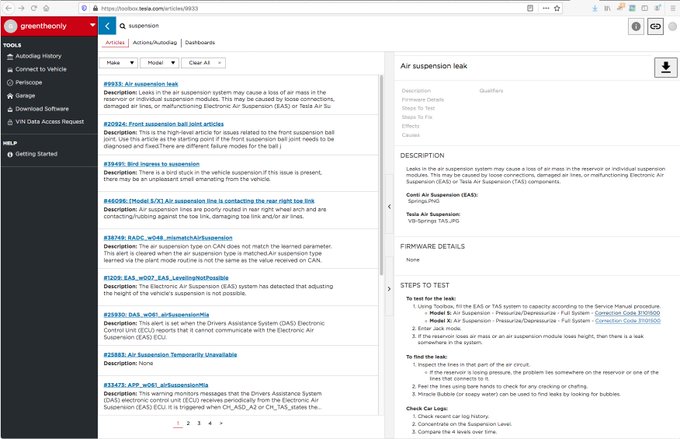
Task: Click the Download Software icon
Action: pos(10,109)
